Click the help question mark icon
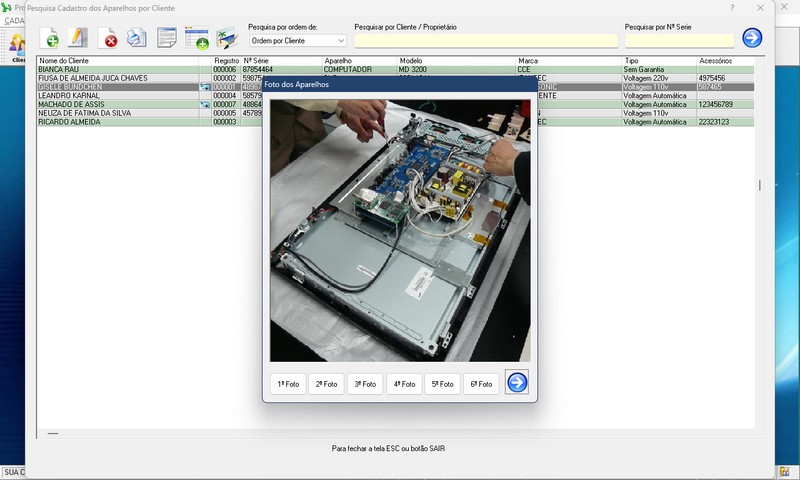The image size is (800, 480). [732, 8]
